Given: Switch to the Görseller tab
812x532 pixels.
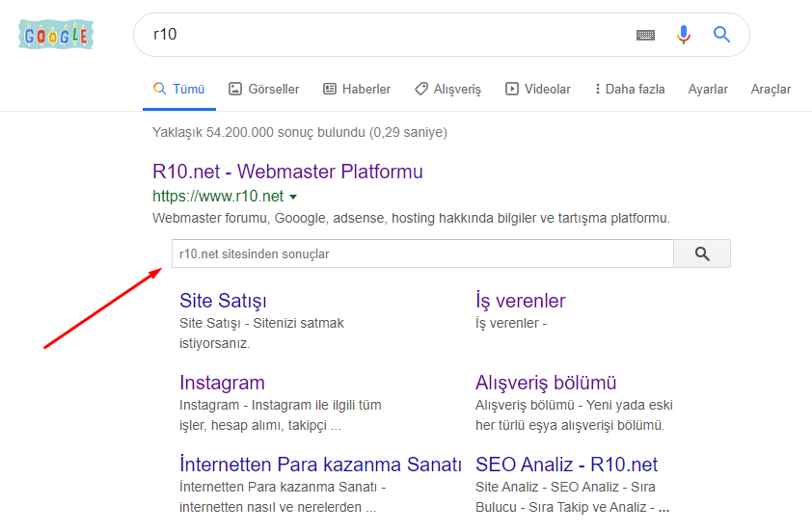Looking at the screenshot, I should point(264,89).
